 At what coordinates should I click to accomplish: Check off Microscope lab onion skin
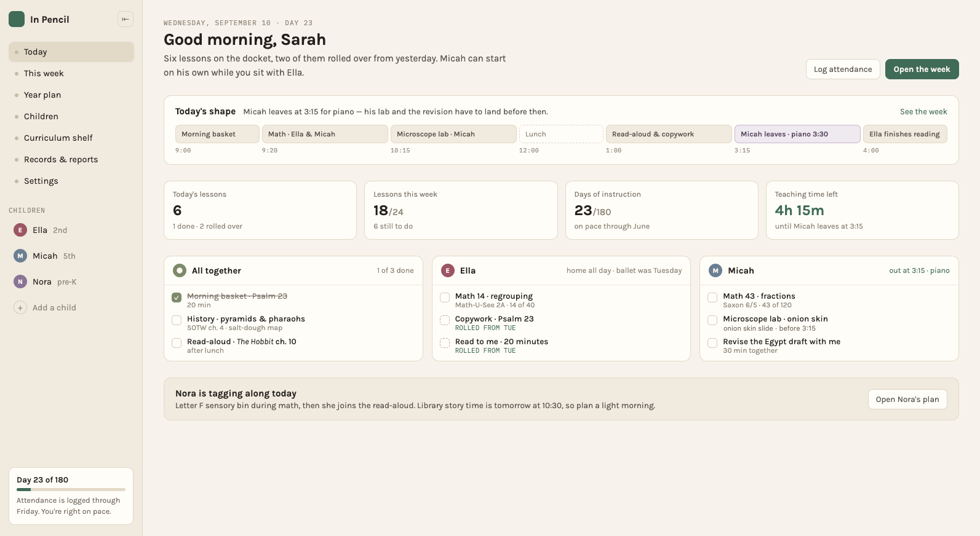[x=712, y=320]
